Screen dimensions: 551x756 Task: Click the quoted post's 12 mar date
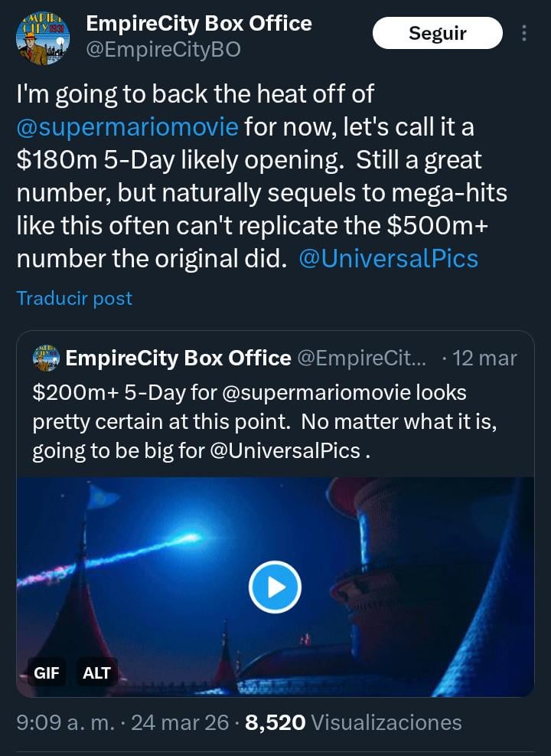pos(484,358)
